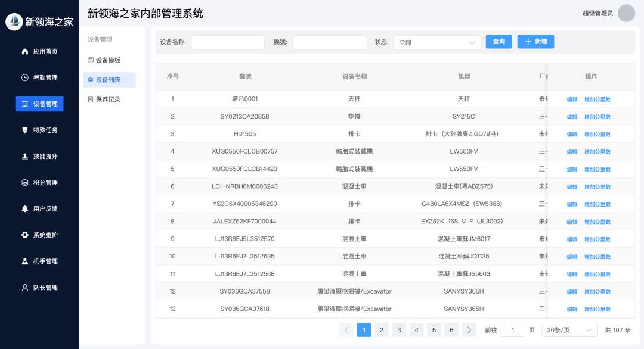
Task: Go to page 2
Action: pyautogui.click(x=382, y=330)
